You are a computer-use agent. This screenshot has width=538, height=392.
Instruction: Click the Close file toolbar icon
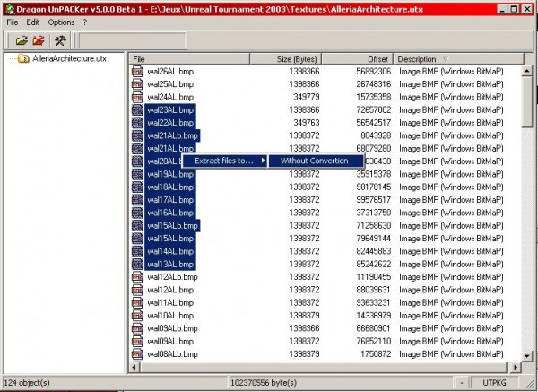click(39, 40)
